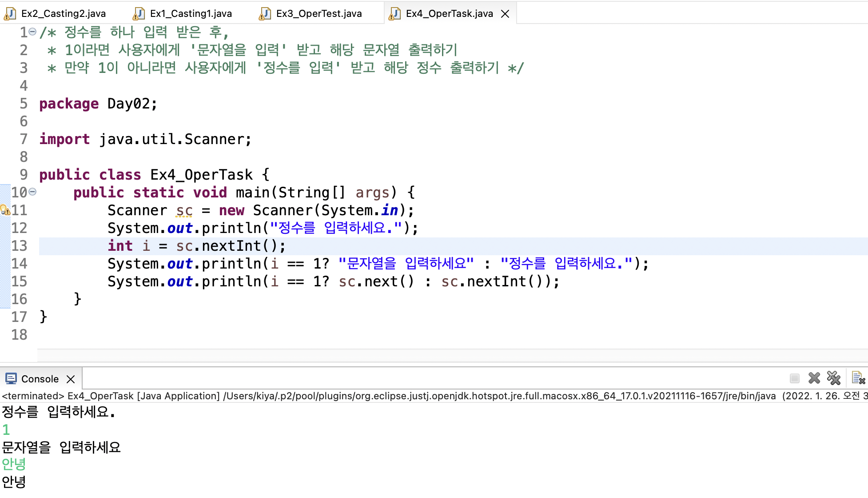This screenshot has width=868, height=498.
Task: Click the underlined 'sc' variable on line 11
Action: click(x=184, y=210)
